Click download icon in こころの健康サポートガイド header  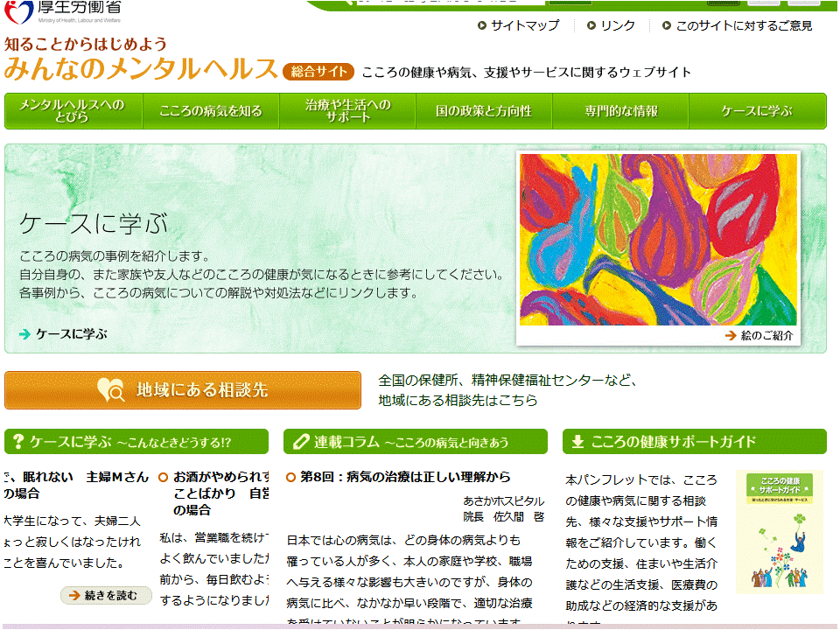577,442
